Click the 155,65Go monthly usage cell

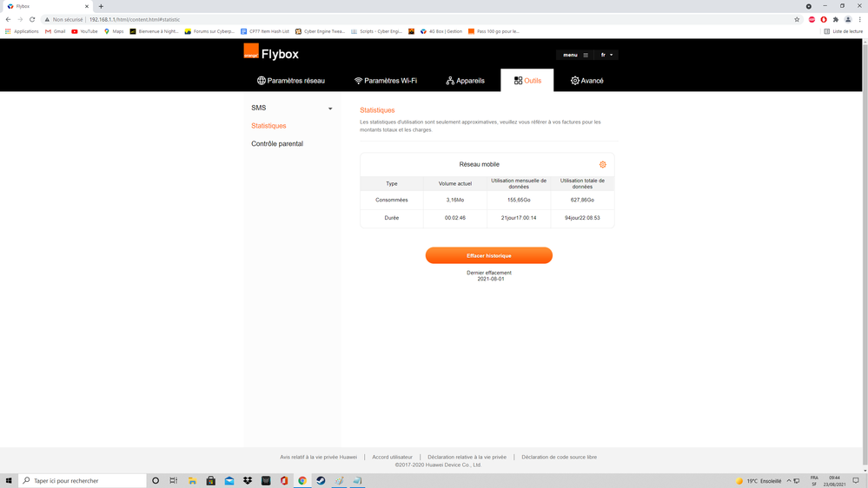coord(519,200)
